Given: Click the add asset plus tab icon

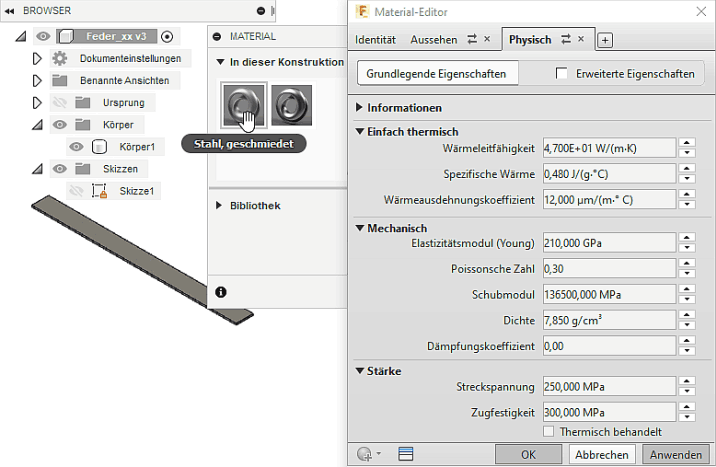Looking at the screenshot, I should pyautogui.click(x=605, y=40).
